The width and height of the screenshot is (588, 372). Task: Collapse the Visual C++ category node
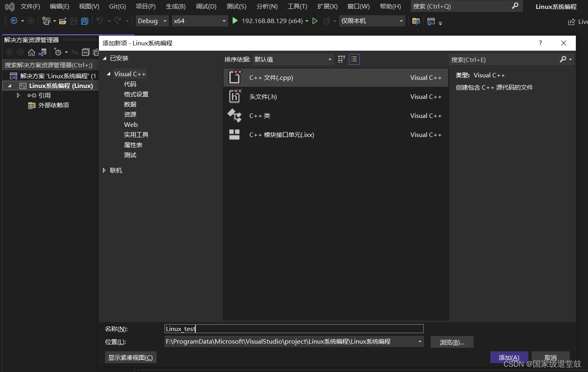click(109, 74)
